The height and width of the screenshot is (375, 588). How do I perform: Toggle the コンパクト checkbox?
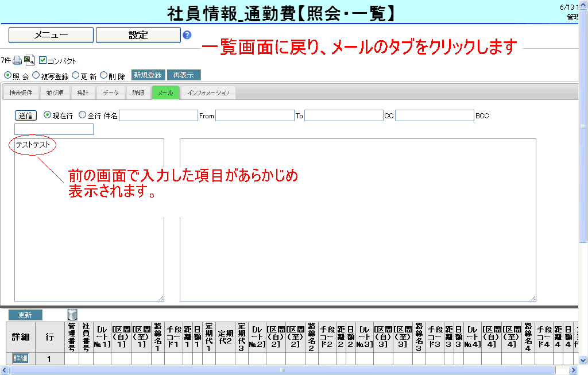(43, 60)
